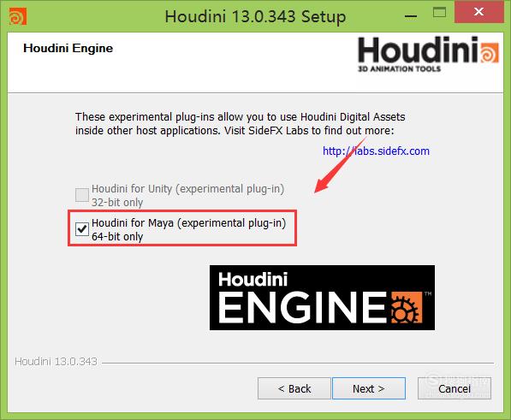Return to the previous step with Back
This screenshot has height=420, width=511.
click(x=294, y=388)
